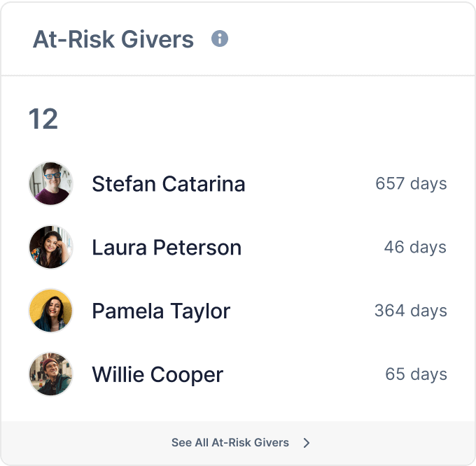Click the 65 days value
The height and width of the screenshot is (466, 476).
[x=416, y=374]
